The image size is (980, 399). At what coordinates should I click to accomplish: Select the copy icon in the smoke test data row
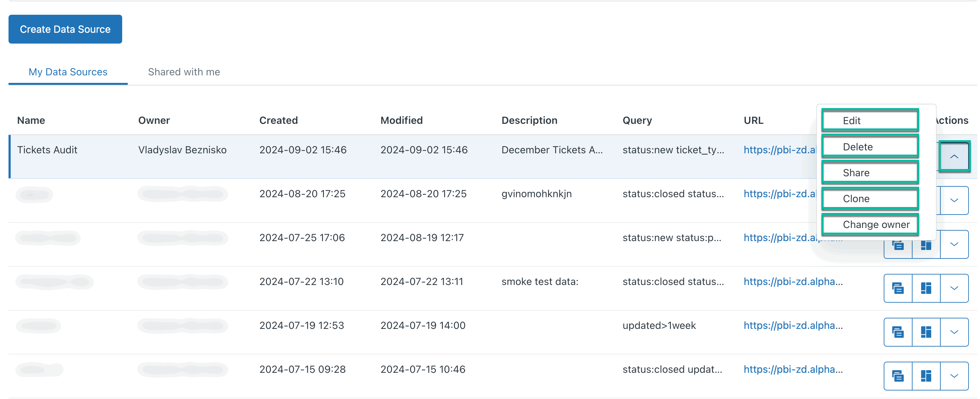coord(898,288)
